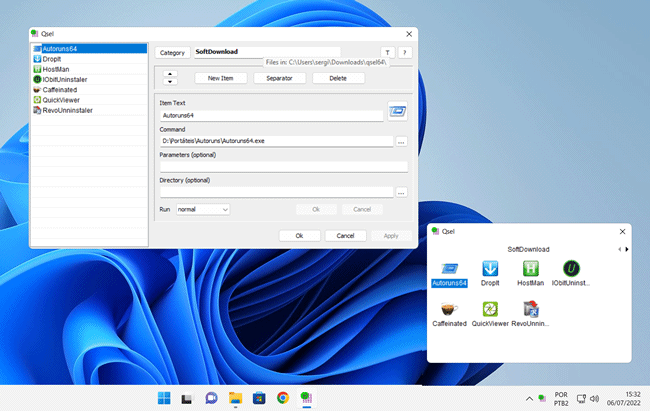The width and height of the screenshot is (650, 411).
Task: Select Autoruns64 in the settings list
Action: 90,49
